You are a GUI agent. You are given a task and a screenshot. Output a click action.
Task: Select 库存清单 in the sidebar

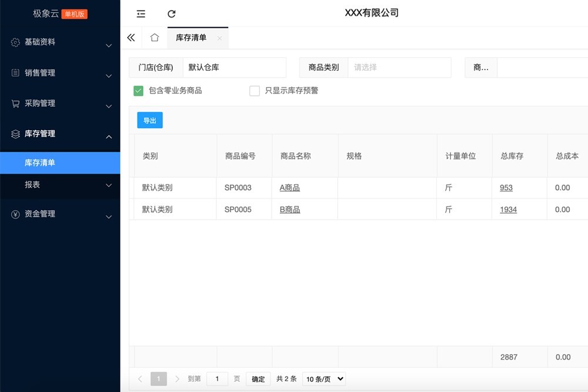[x=59, y=162]
